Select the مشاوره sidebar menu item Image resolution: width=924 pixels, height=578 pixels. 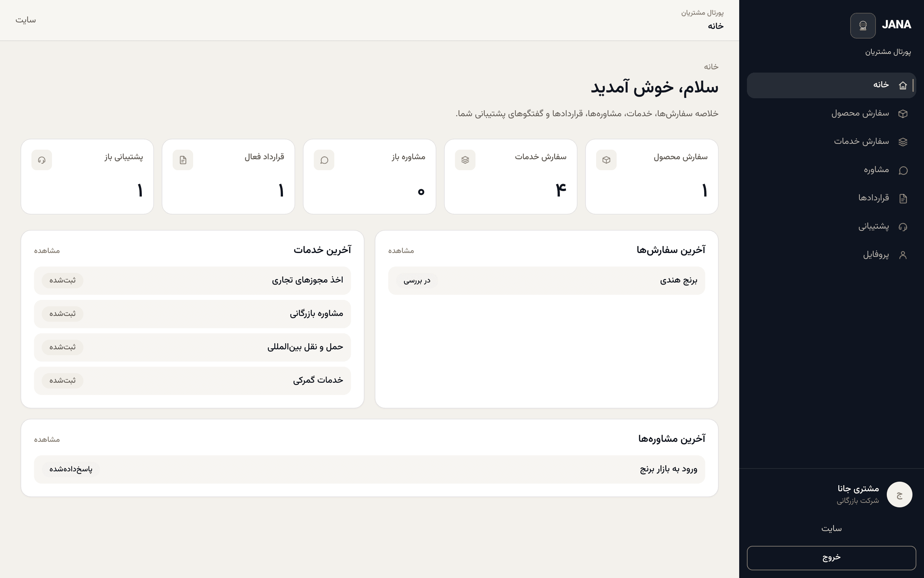[x=831, y=170]
